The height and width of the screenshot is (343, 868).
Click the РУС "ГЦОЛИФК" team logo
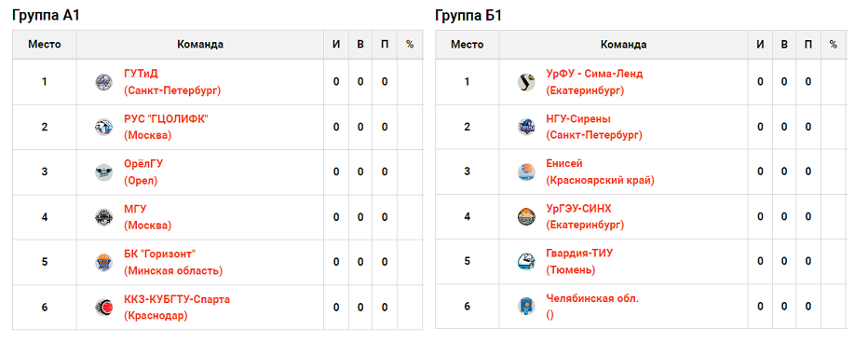pyautogui.click(x=103, y=127)
